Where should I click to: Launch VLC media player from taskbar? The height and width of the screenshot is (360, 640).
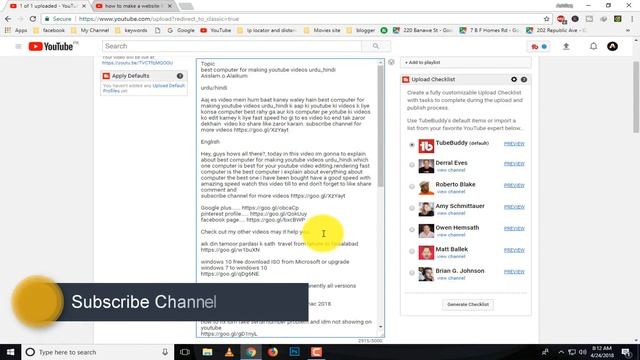pos(229,352)
